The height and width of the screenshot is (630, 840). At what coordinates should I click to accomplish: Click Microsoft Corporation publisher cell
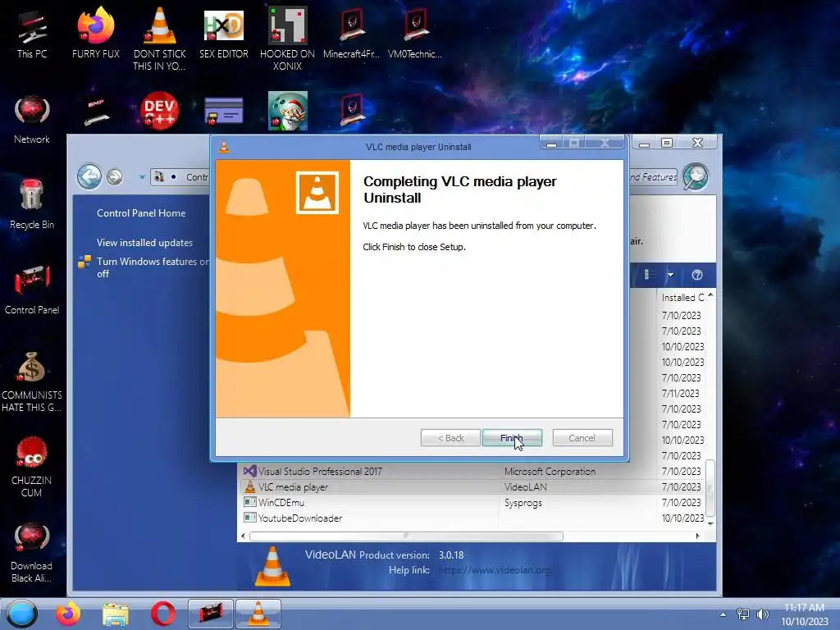(x=550, y=472)
